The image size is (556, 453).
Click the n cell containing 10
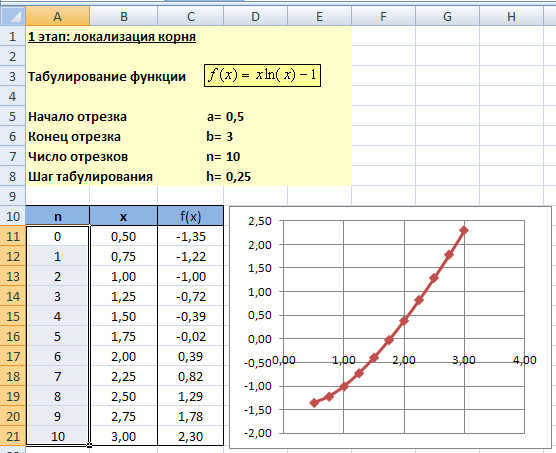57,436
